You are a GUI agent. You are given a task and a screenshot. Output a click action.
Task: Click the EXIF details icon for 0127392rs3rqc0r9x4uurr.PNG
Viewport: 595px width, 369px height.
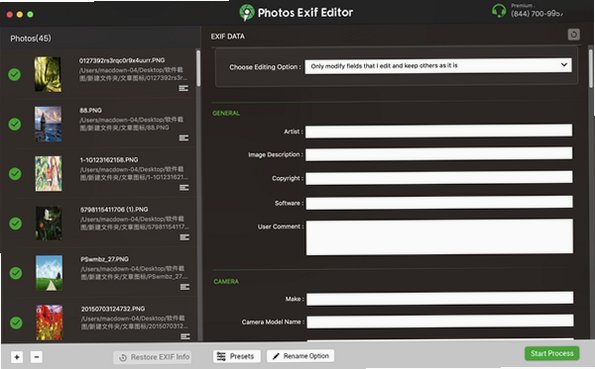183,88
